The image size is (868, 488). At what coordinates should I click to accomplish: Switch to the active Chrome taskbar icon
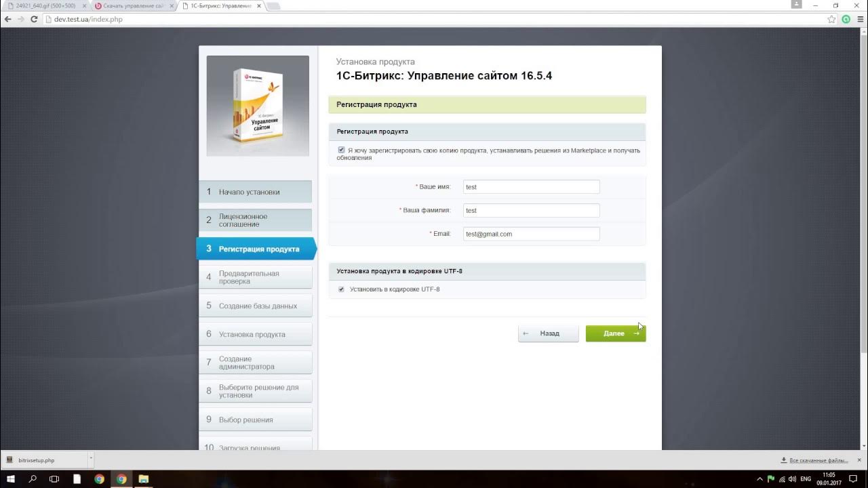[x=121, y=479]
